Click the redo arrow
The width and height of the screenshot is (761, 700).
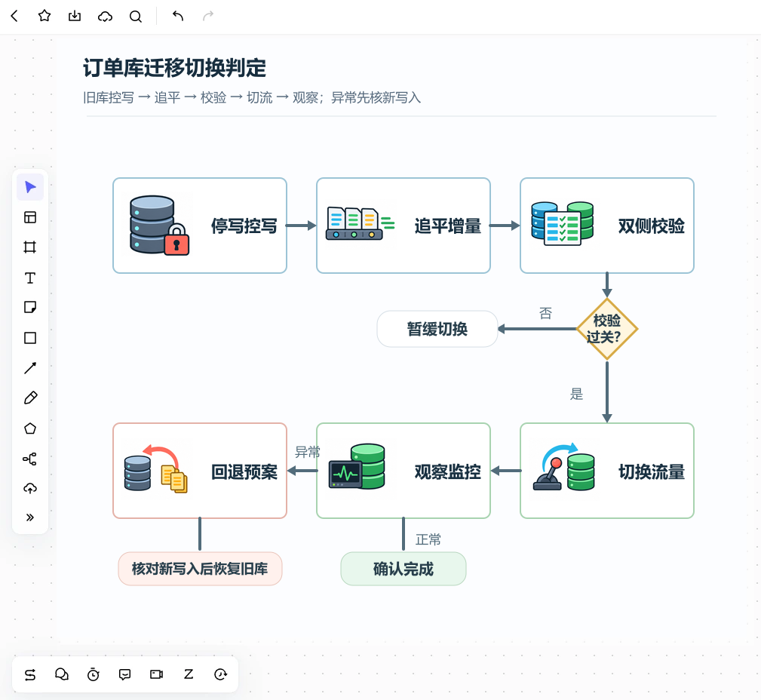208,16
